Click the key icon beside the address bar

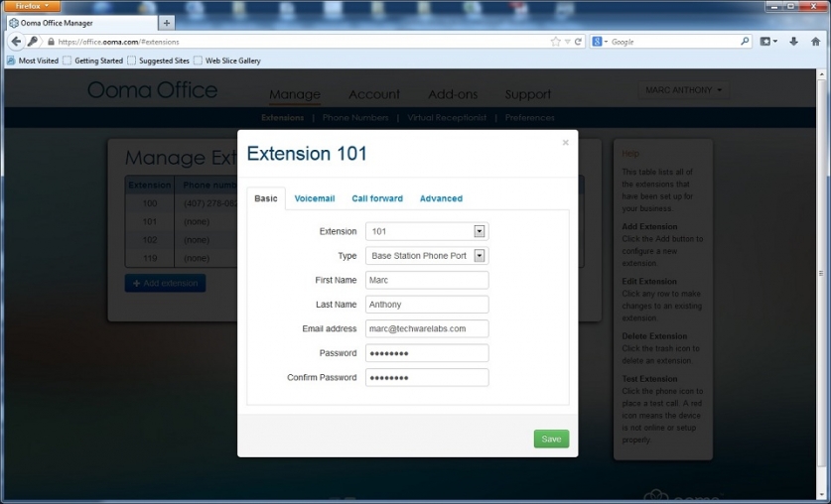pos(33,42)
